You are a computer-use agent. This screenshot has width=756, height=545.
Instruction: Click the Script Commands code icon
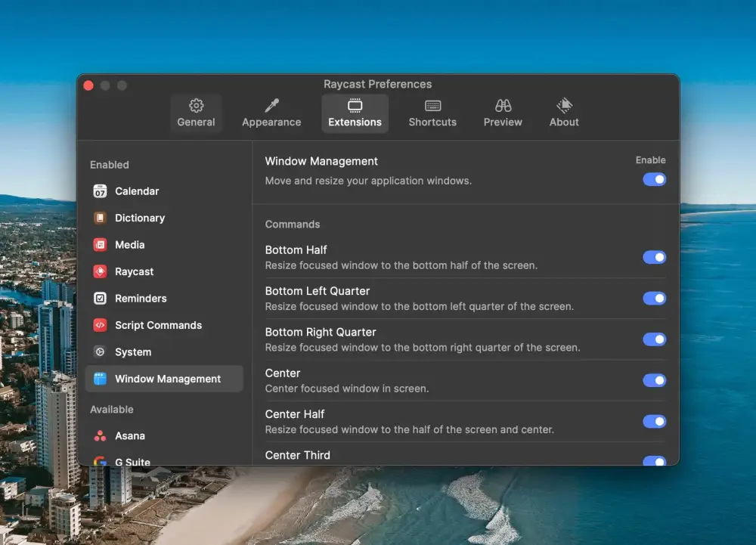click(x=100, y=325)
